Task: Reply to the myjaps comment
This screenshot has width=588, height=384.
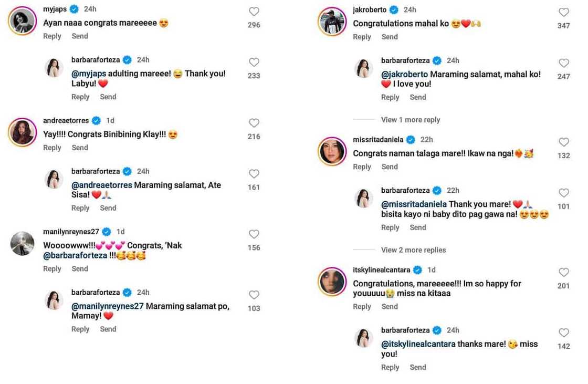Action: [52, 36]
